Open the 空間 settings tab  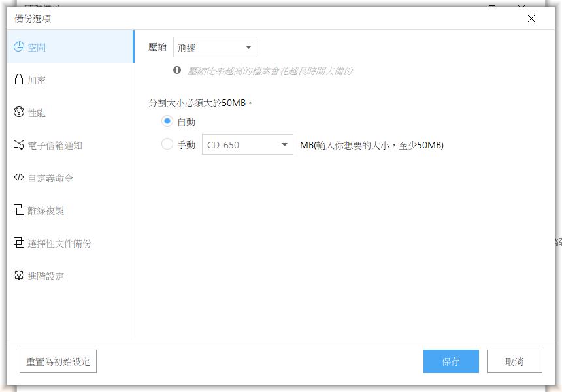click(x=71, y=46)
